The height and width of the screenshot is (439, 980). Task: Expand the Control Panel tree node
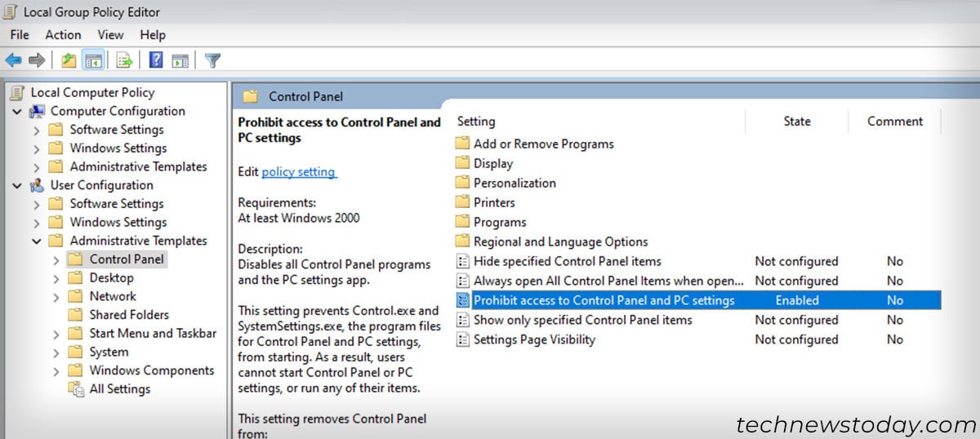[56, 259]
